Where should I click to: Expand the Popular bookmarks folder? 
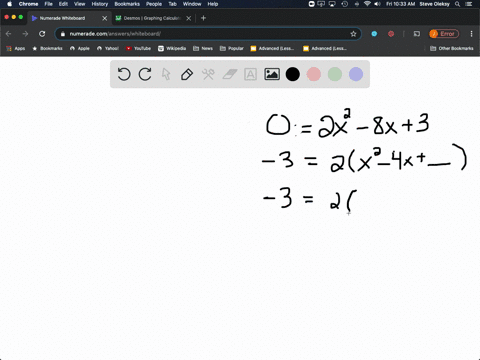tap(232, 48)
